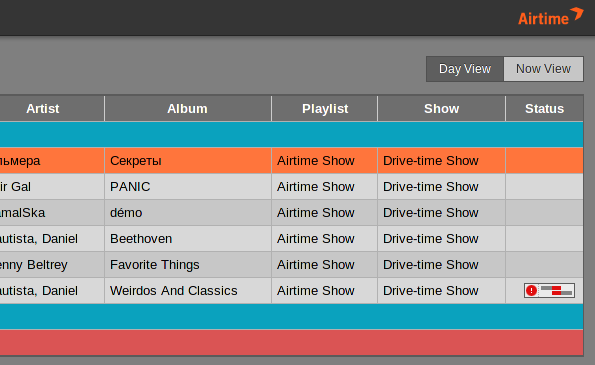The image size is (595, 365).
Task: Click the overbooked bar in the Status cell
Action: [x=557, y=291]
